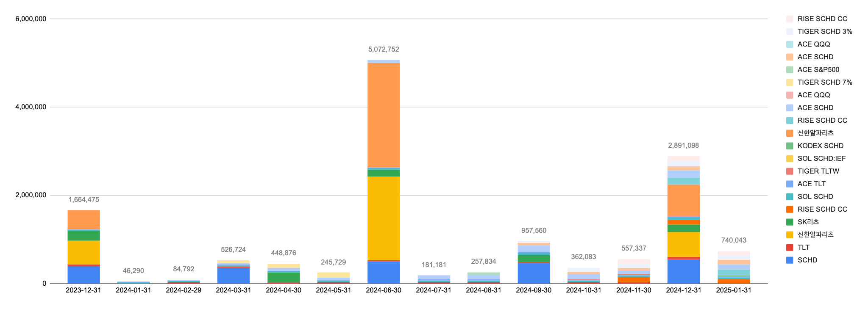The width and height of the screenshot is (868, 309).
Task: Click the blue SCHD legend swatch
Action: (x=790, y=260)
